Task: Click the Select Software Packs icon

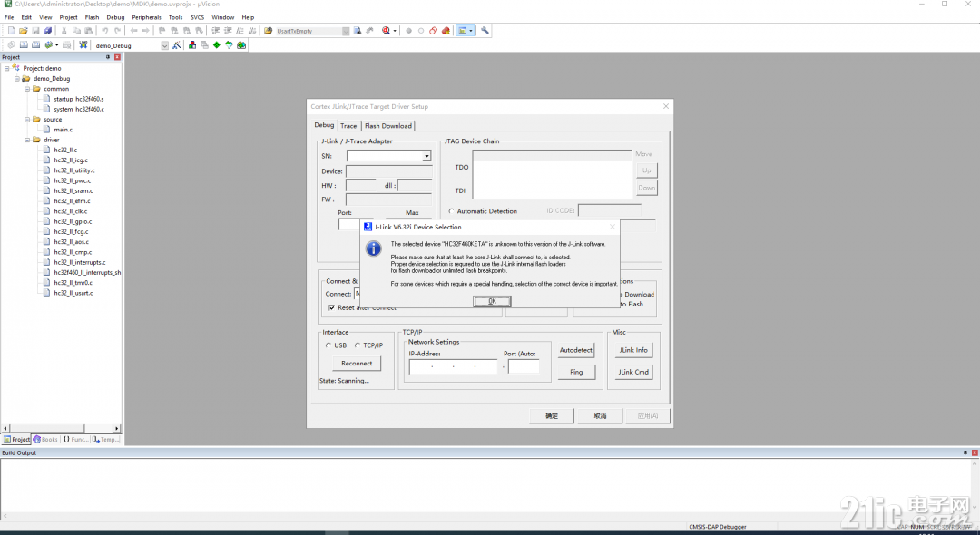Action: (x=229, y=45)
